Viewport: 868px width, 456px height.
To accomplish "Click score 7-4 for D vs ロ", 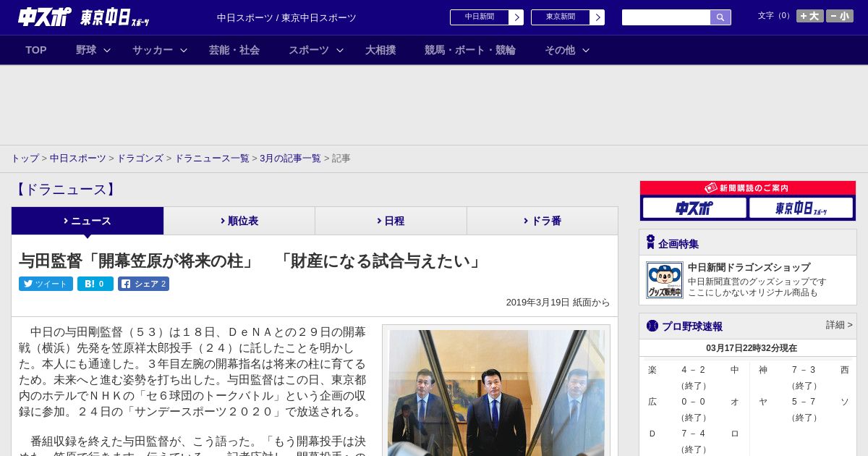I will click(694, 434).
